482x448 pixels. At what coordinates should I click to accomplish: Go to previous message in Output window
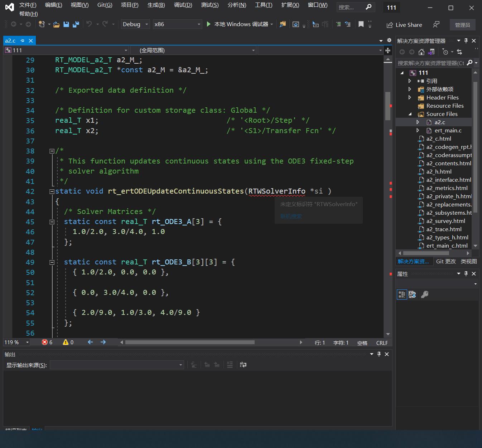pos(207,365)
